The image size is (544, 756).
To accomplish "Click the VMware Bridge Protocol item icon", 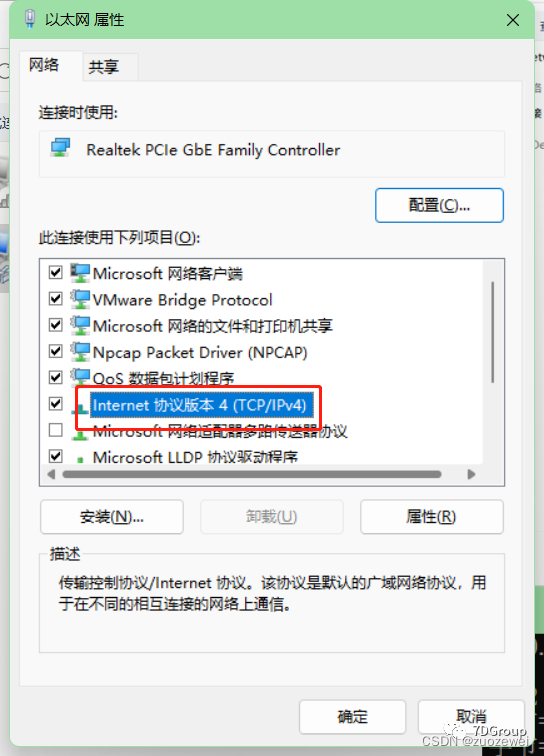I will coord(80,299).
